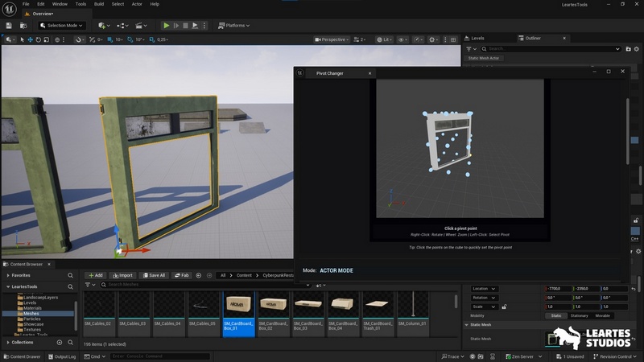
Task: Select the Meshes folder in the tree
Action: 32,313
